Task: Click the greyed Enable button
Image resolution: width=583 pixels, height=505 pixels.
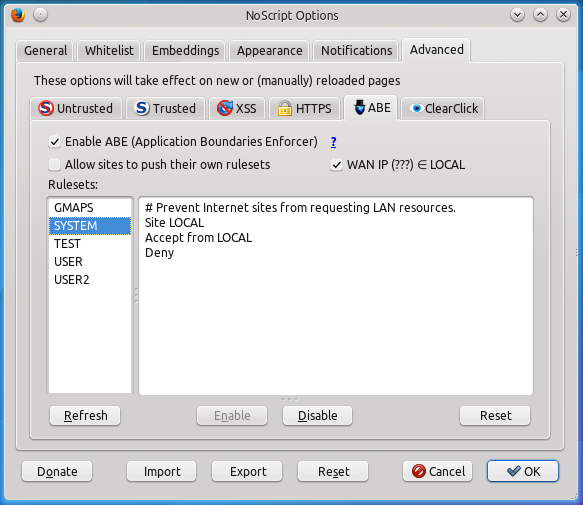Action: (232, 415)
